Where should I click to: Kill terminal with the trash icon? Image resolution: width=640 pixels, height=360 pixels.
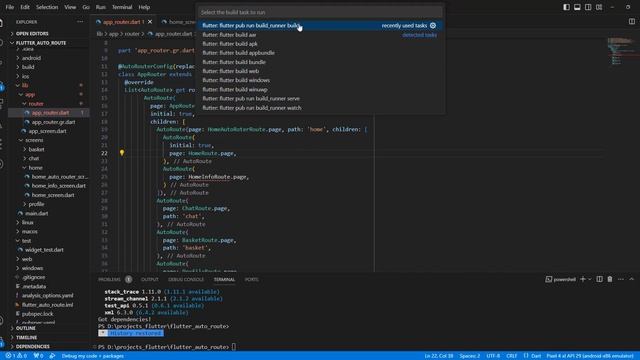pyautogui.click(x=610, y=279)
